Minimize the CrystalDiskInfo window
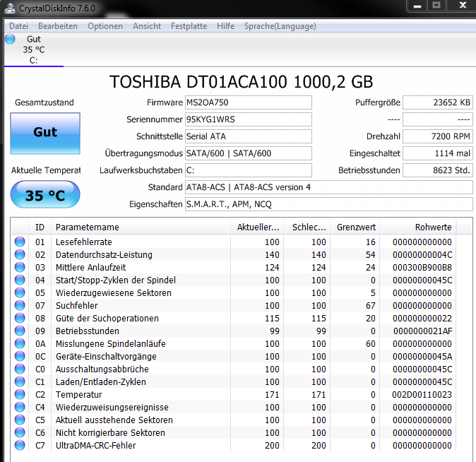Image resolution: width=476 pixels, height=462 pixels. tap(417, 6)
